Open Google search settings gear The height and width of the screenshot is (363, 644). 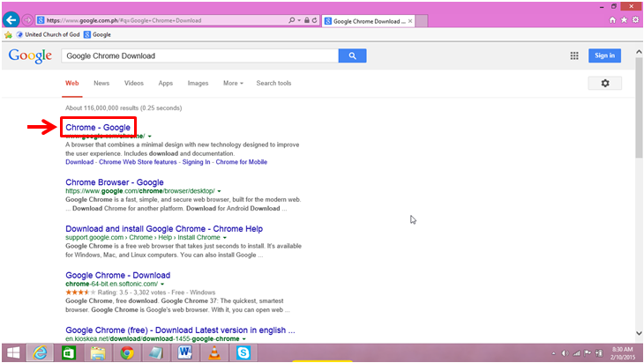pos(605,84)
